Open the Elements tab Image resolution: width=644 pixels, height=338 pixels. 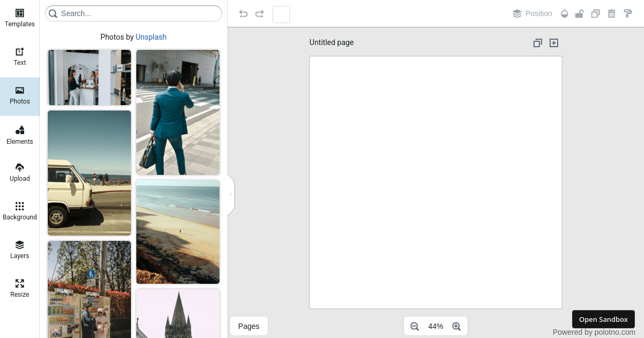(20, 135)
